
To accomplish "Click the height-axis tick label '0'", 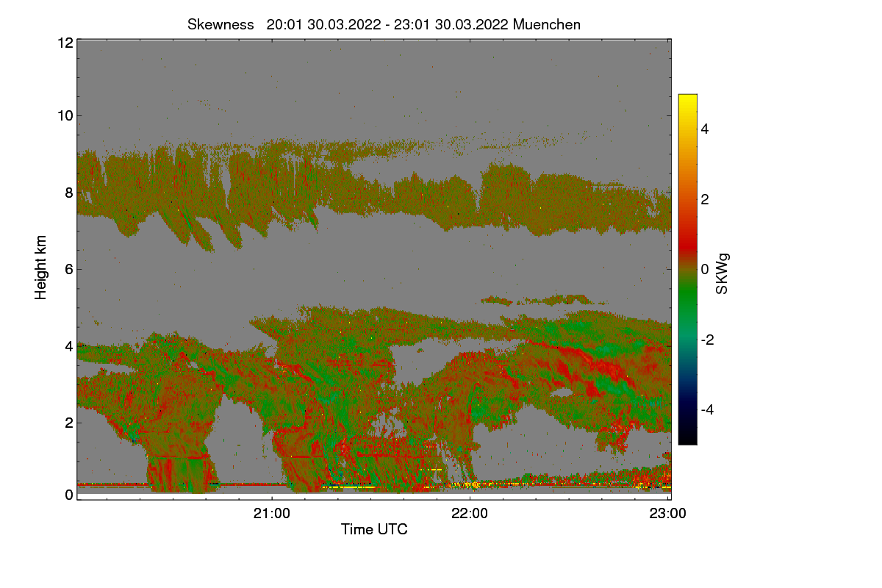I will click(x=69, y=495).
